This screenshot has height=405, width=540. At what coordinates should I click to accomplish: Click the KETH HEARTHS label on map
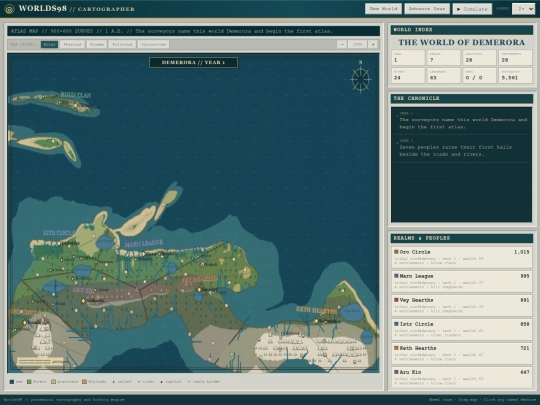point(316,310)
